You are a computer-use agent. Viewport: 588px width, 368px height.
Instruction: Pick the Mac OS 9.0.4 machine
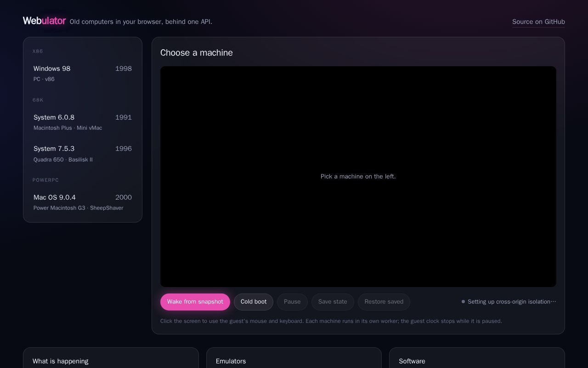[x=83, y=202]
